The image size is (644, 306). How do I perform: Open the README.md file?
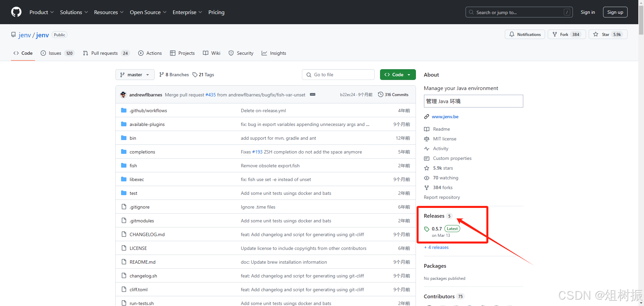point(143,262)
